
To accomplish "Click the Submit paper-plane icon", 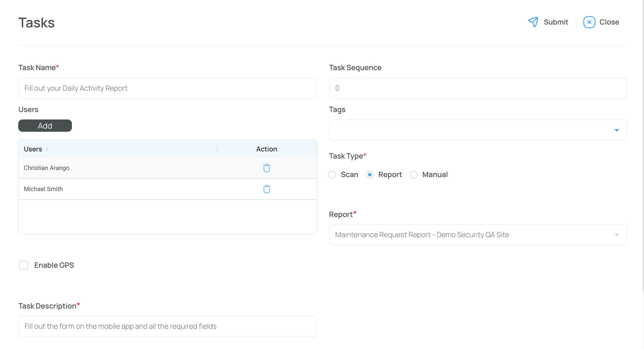I will coord(533,22).
